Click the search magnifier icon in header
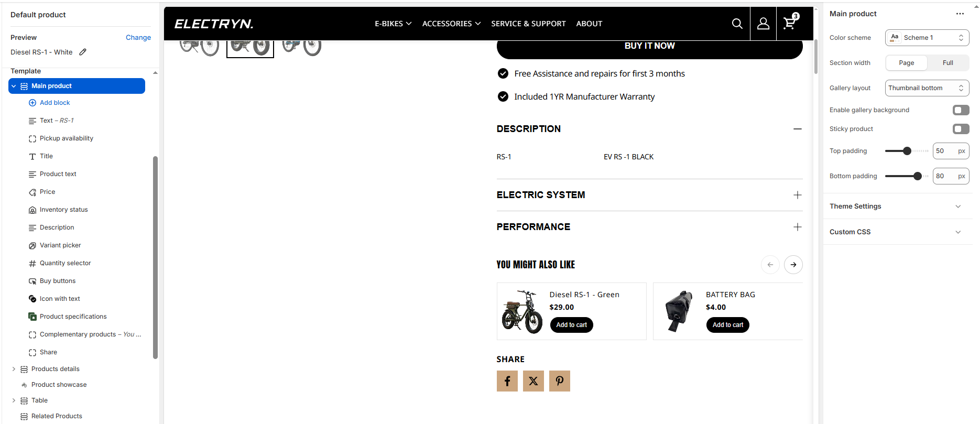This screenshot has height=424, width=980. coord(737,24)
